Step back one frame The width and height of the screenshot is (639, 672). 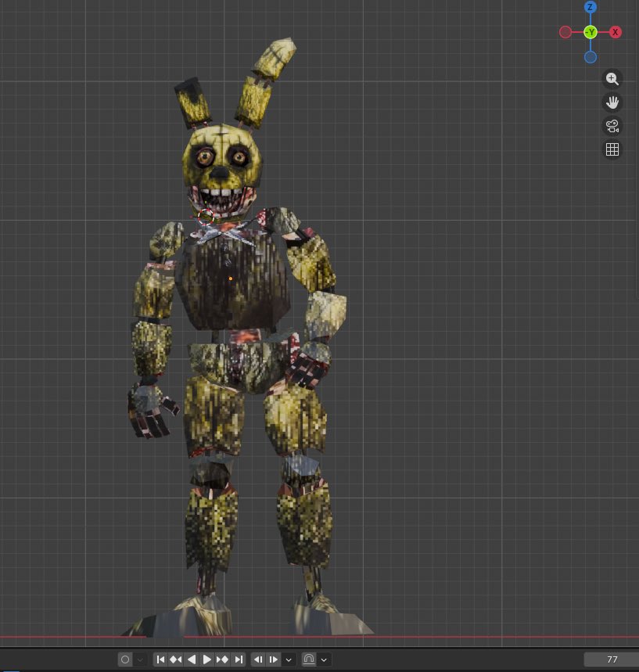tap(258, 659)
